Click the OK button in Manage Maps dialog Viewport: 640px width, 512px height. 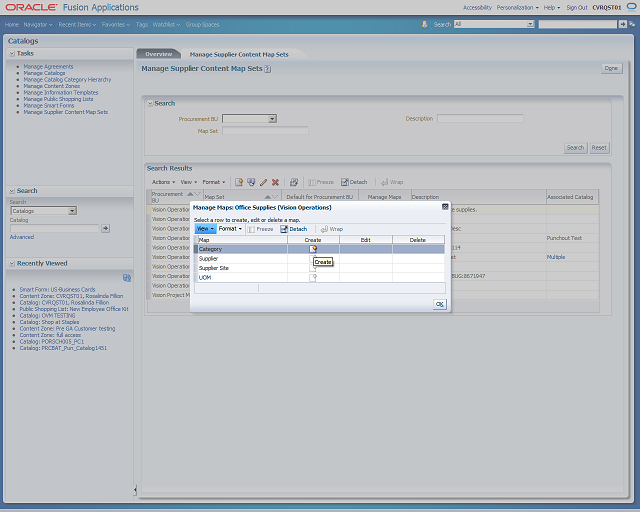click(440, 304)
